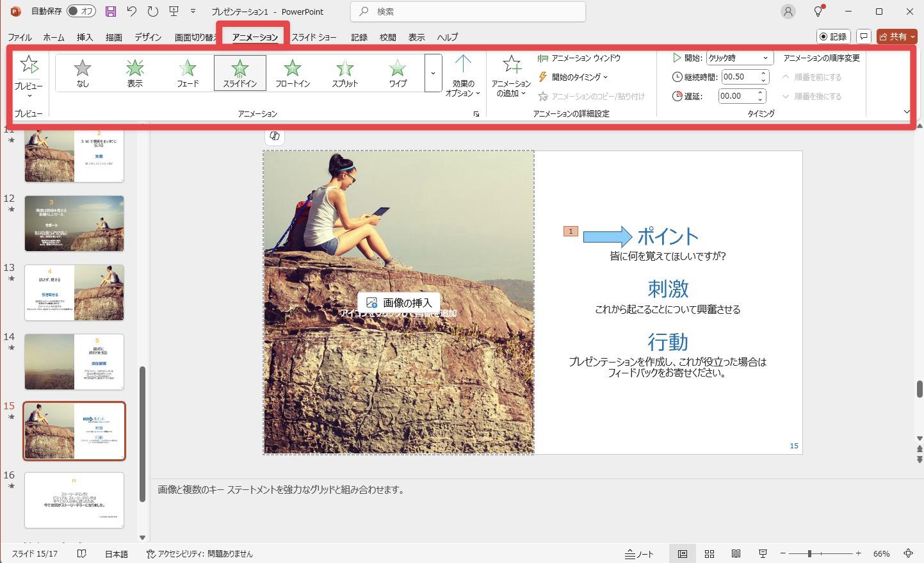This screenshot has width=924, height=563.
Task: Switch to the ホーム tab
Action: tap(54, 37)
